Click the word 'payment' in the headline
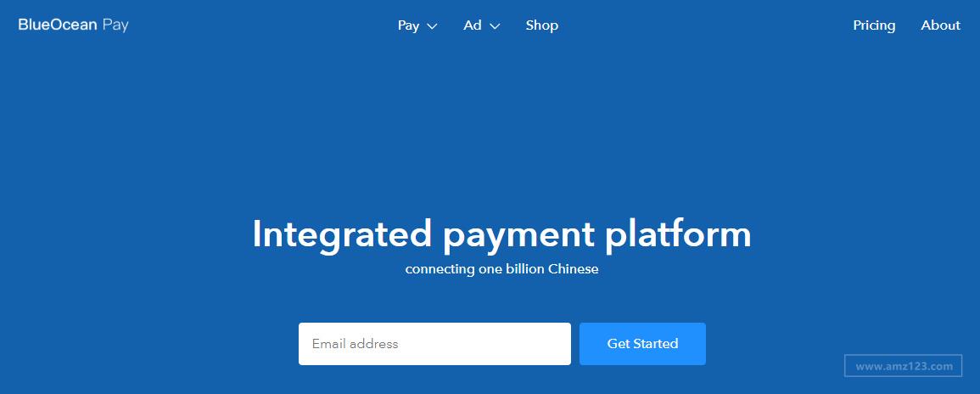Screen dimensions: 980x394 [518, 236]
